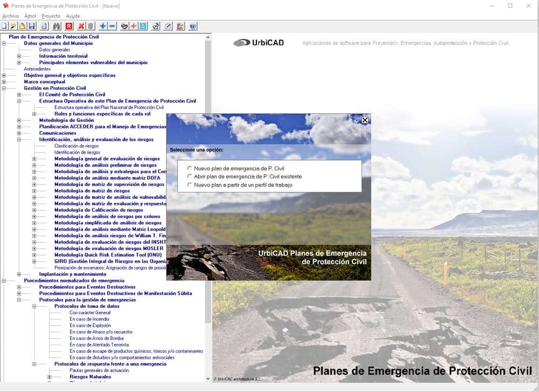Open the Ayuda menu
The width and height of the screenshot is (539, 392).
click(73, 16)
